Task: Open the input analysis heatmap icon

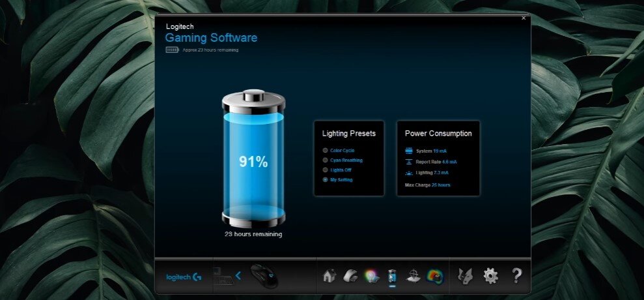Action: (x=434, y=275)
